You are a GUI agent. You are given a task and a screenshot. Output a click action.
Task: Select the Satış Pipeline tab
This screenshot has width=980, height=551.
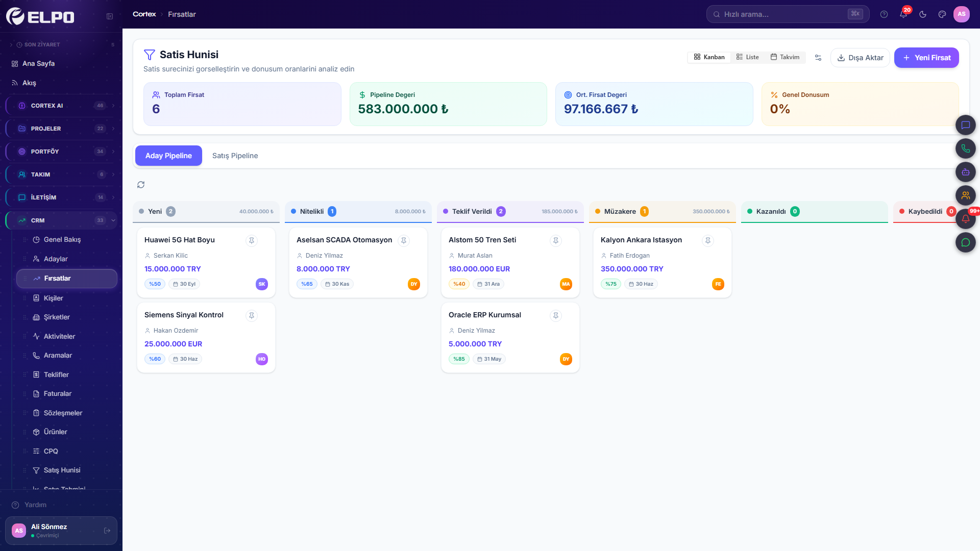[235, 156]
